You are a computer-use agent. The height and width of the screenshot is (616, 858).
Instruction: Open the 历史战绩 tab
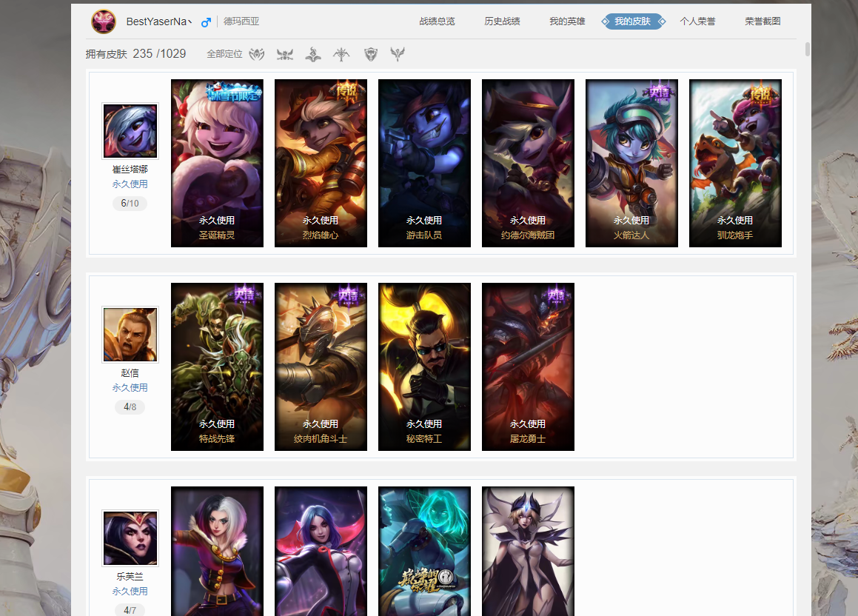point(503,21)
